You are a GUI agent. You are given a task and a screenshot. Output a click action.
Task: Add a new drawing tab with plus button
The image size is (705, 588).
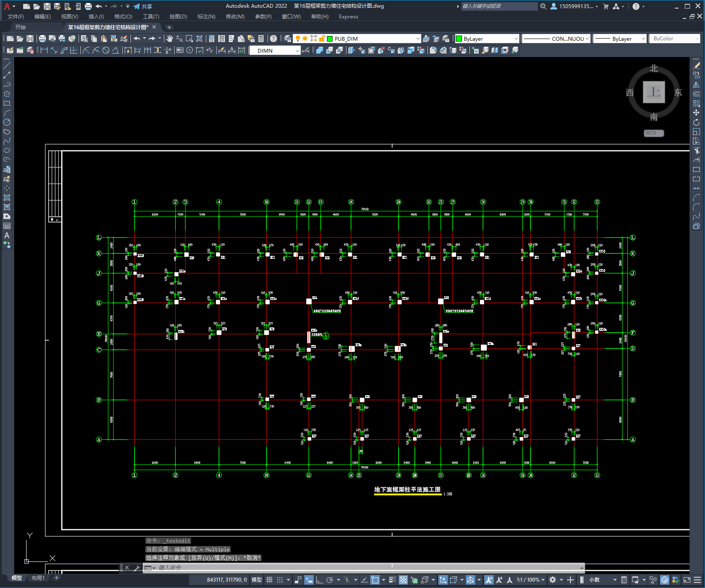169,27
